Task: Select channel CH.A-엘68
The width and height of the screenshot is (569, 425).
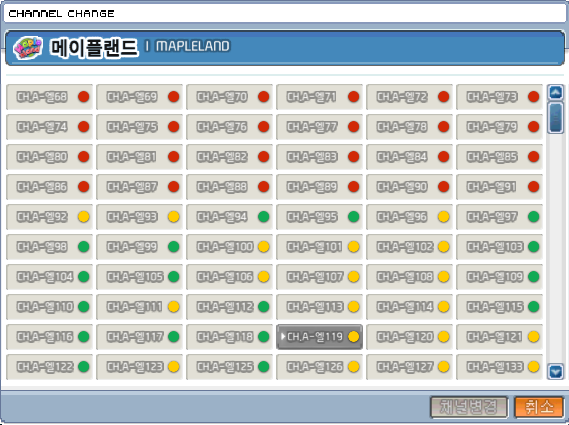Action: click(49, 97)
